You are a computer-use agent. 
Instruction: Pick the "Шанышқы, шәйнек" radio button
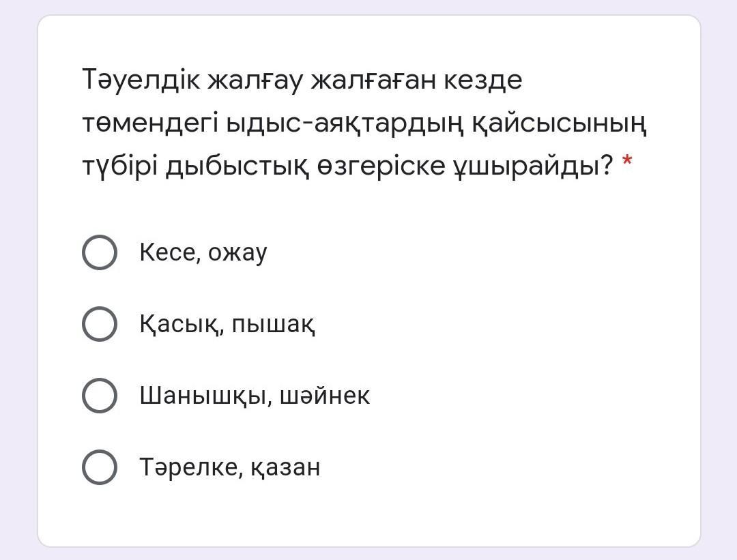(99, 396)
